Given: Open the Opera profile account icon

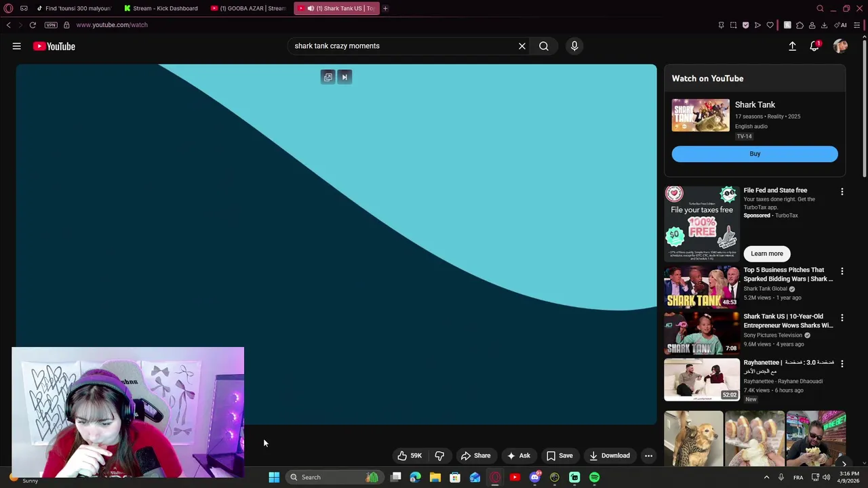Looking at the screenshot, I should [812, 25].
